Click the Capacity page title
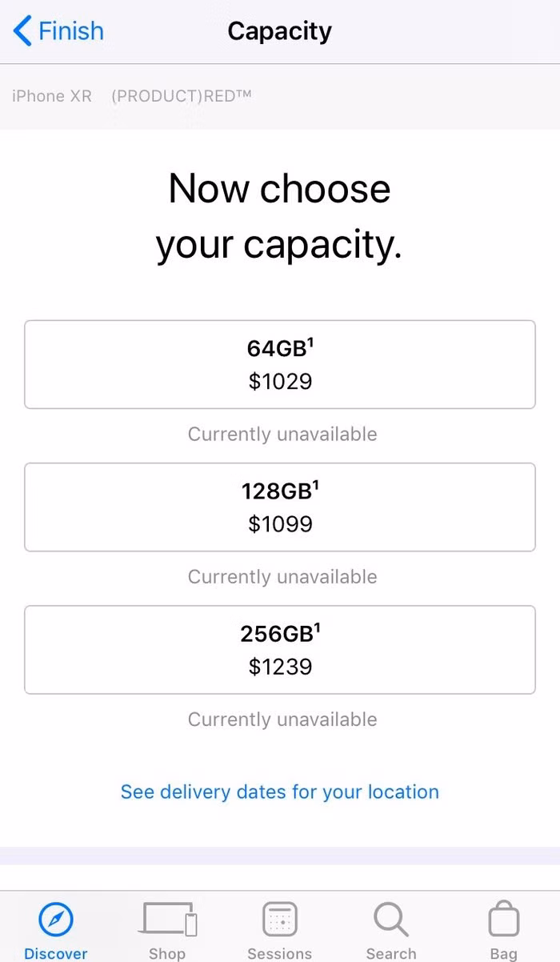The width and height of the screenshot is (560, 962). tap(279, 31)
